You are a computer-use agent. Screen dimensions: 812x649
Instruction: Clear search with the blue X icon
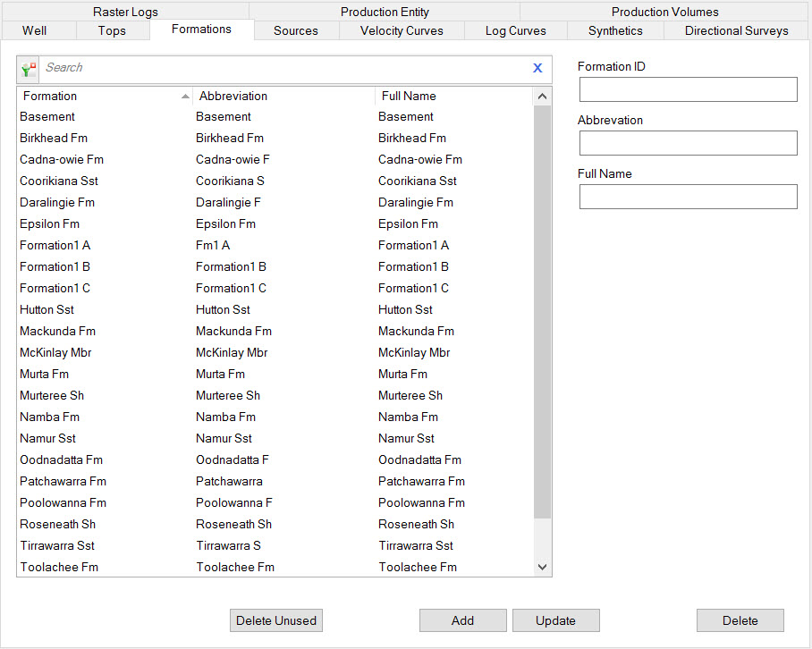[x=537, y=68]
